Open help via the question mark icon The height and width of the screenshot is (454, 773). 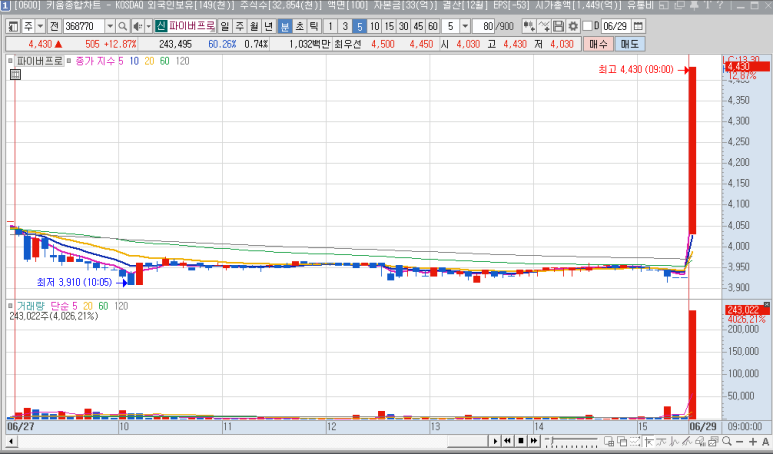coord(720,5)
